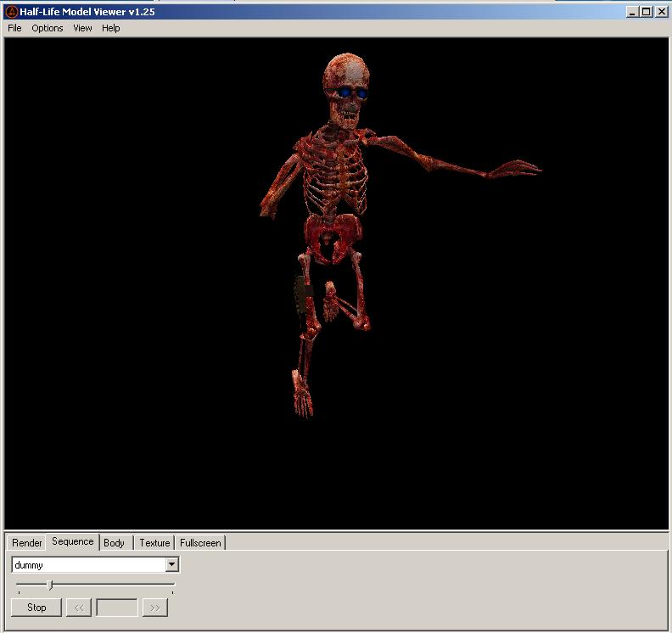Click the frame number input field

click(x=117, y=608)
